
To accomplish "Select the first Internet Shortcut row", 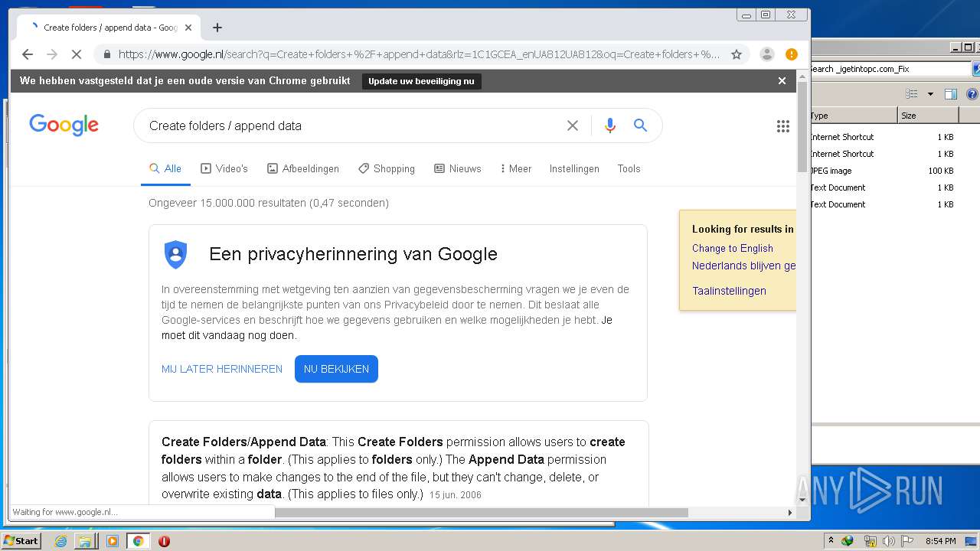I will 882,137.
